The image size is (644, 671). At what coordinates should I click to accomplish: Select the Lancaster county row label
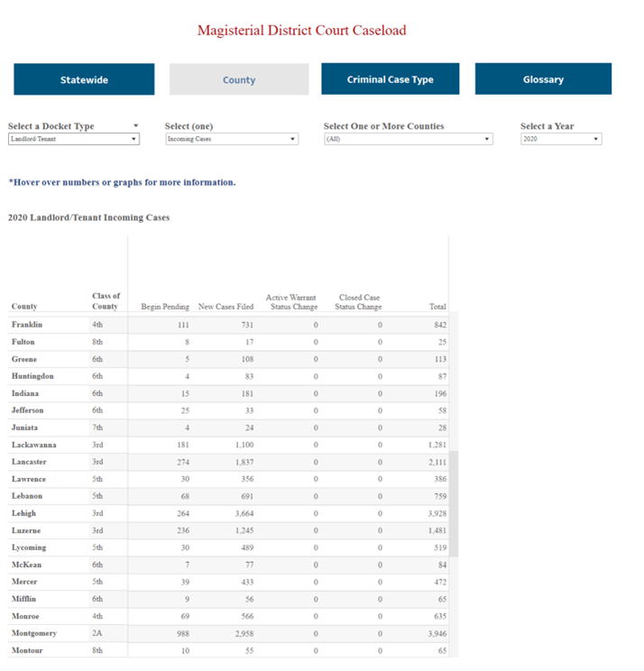click(29, 462)
